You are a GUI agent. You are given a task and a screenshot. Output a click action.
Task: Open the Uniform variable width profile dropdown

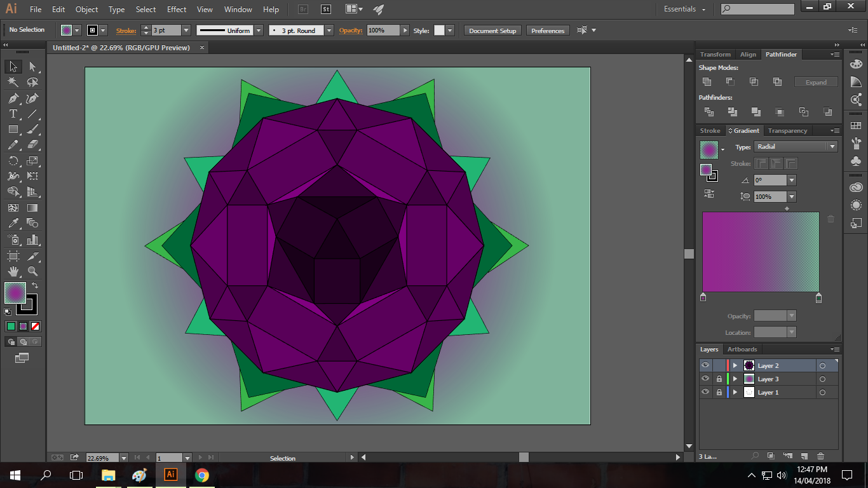coord(259,30)
